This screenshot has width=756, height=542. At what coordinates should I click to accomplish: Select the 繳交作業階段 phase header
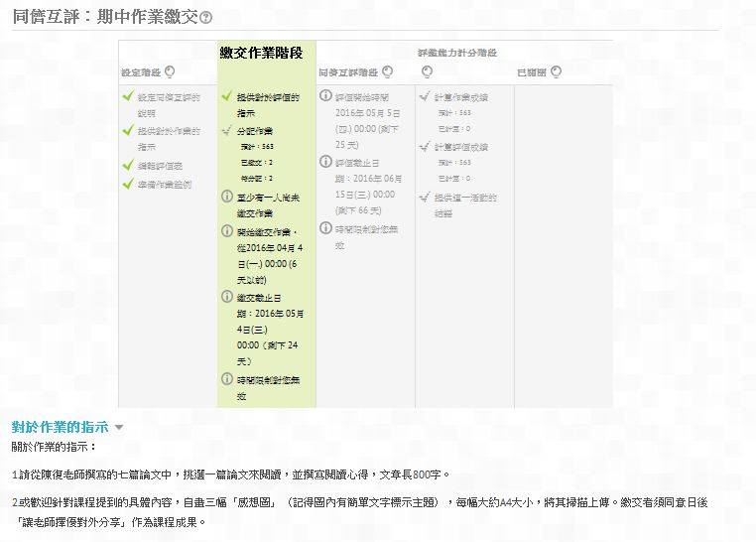click(261, 53)
